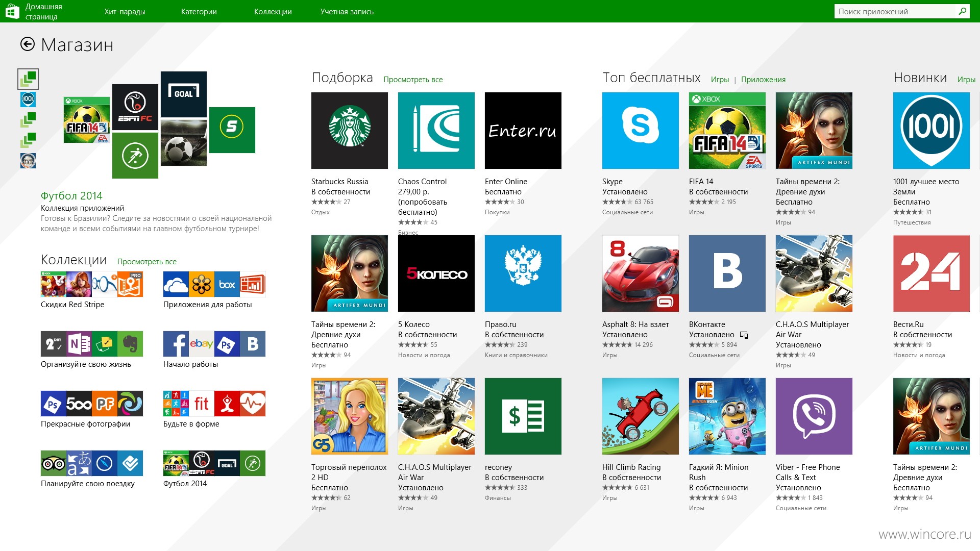Open the 1001 лучшее место Земли tile
Viewport: 980px width, 551px height.
(x=932, y=131)
